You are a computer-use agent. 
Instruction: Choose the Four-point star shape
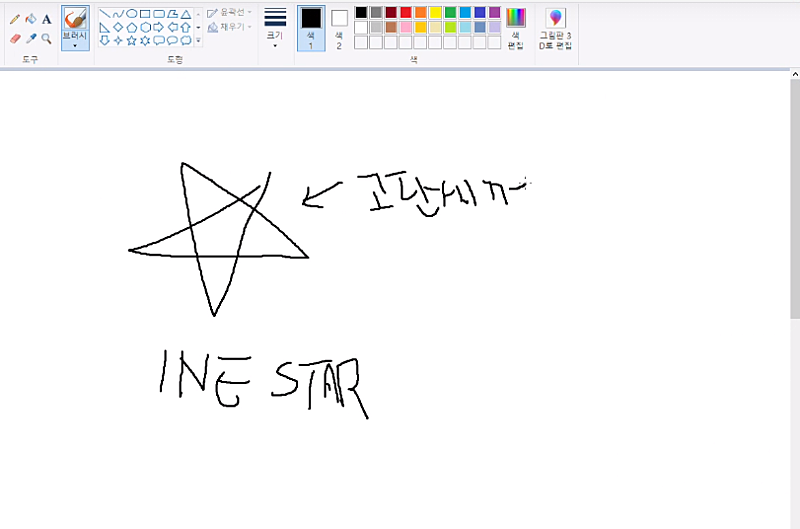point(118,40)
